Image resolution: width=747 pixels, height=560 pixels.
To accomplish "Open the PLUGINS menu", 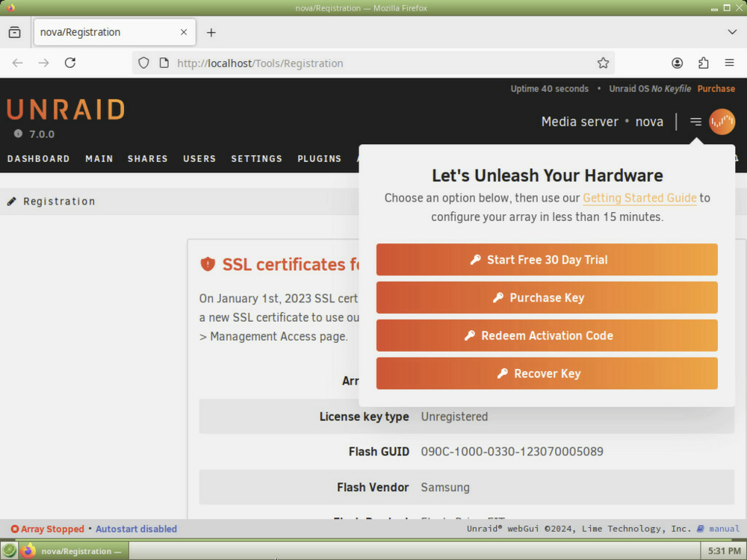I will [319, 158].
